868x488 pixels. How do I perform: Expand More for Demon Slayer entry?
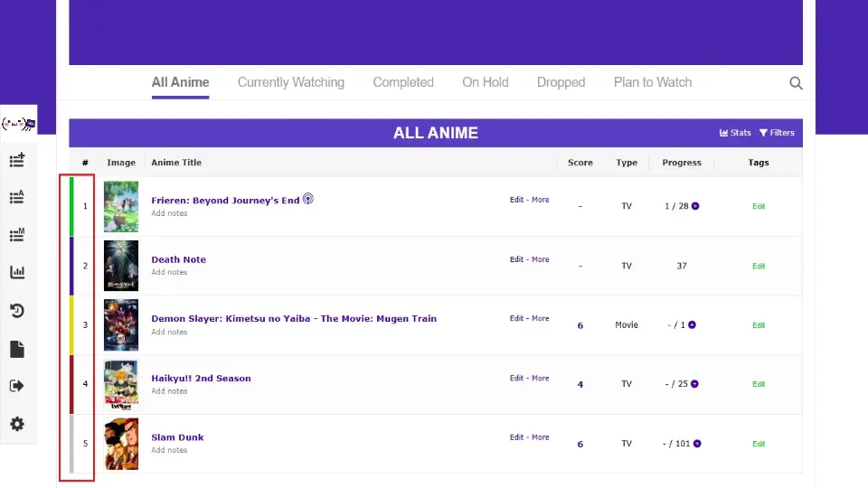(x=541, y=318)
